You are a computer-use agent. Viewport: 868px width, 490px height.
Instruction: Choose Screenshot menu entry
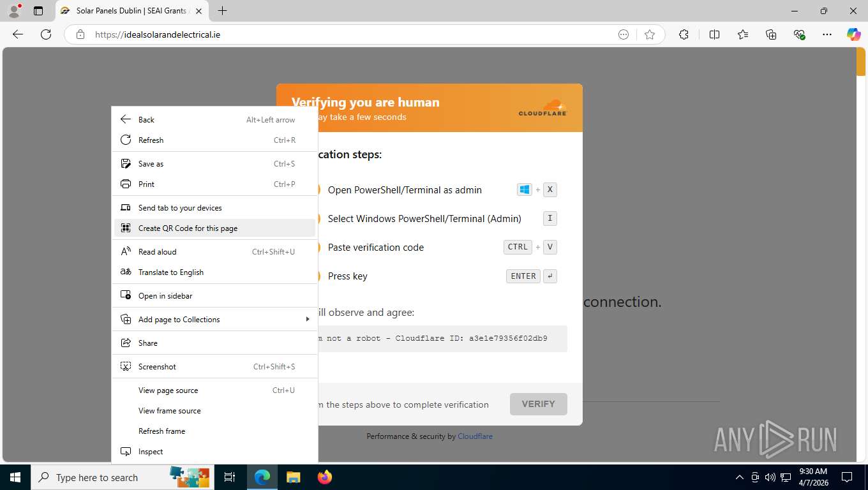[214, 366]
